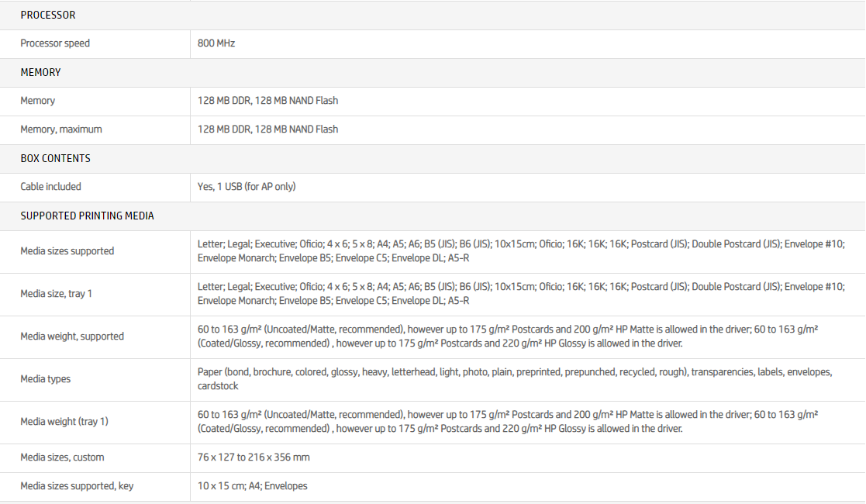Click the 10 x 15 cm; A4; Envelopes value
The height and width of the screenshot is (504, 866).
click(252, 486)
